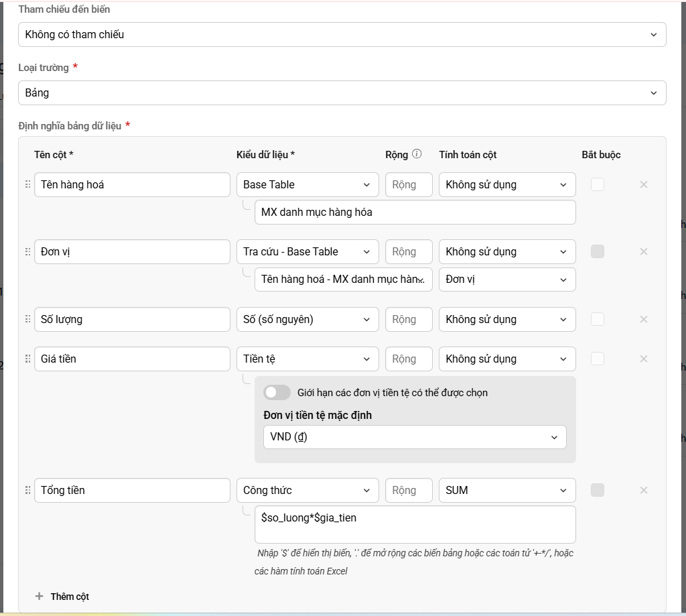Toggle the currency limit switch
Viewport: 686px width, 616px height.
(x=277, y=392)
